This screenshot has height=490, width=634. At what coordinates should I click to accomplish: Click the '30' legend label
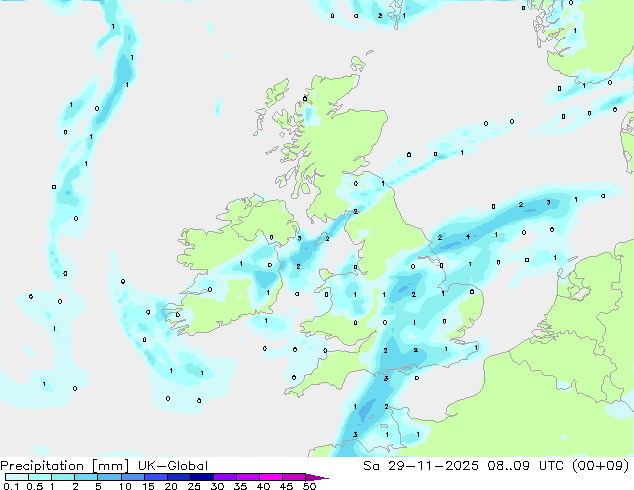point(218,486)
